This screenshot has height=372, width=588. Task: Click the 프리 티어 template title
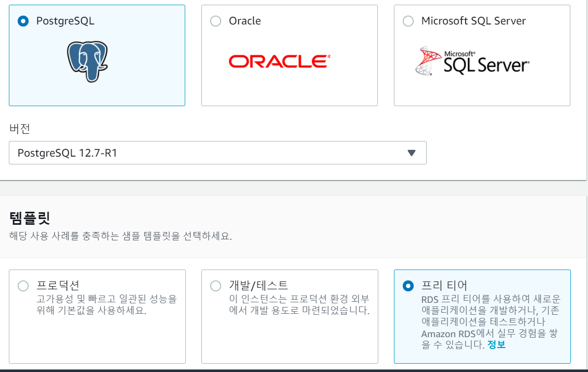pos(444,286)
